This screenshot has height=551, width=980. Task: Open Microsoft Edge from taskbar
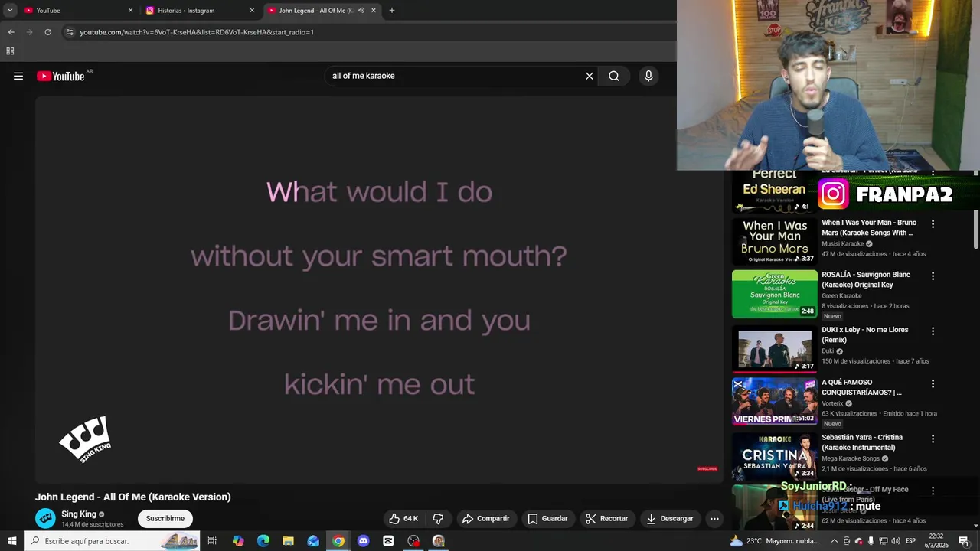[263, 541]
